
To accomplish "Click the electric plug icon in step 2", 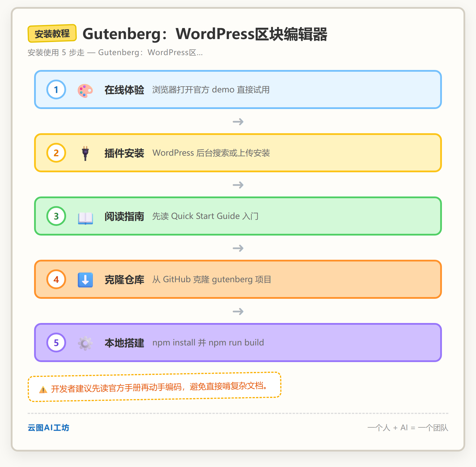I will click(x=85, y=153).
